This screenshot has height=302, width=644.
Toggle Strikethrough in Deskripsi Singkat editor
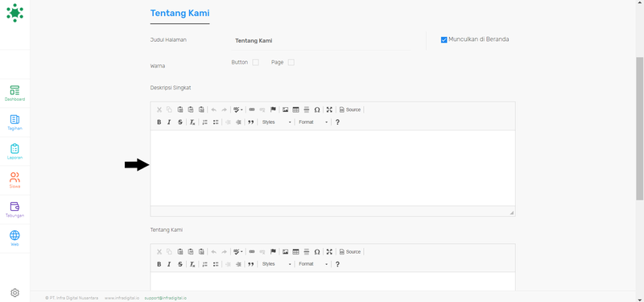point(180,122)
